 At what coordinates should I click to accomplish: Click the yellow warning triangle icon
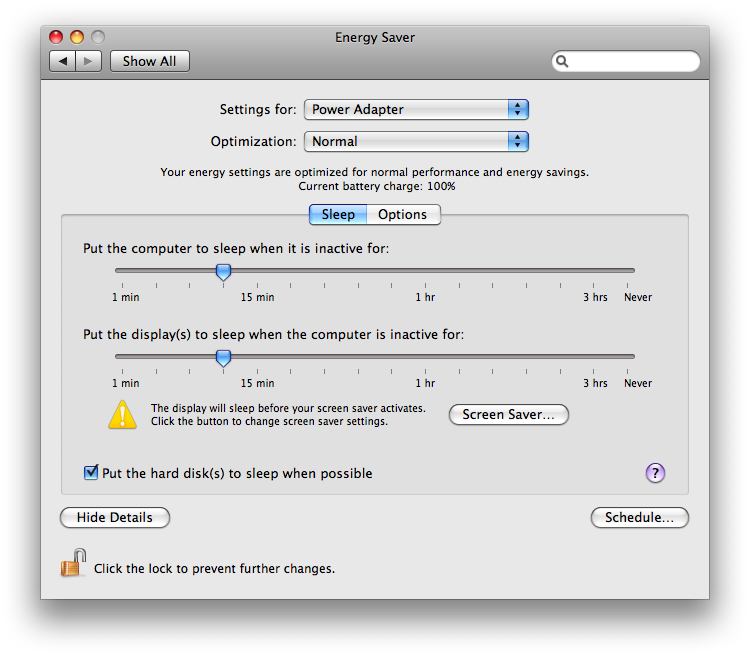point(122,414)
